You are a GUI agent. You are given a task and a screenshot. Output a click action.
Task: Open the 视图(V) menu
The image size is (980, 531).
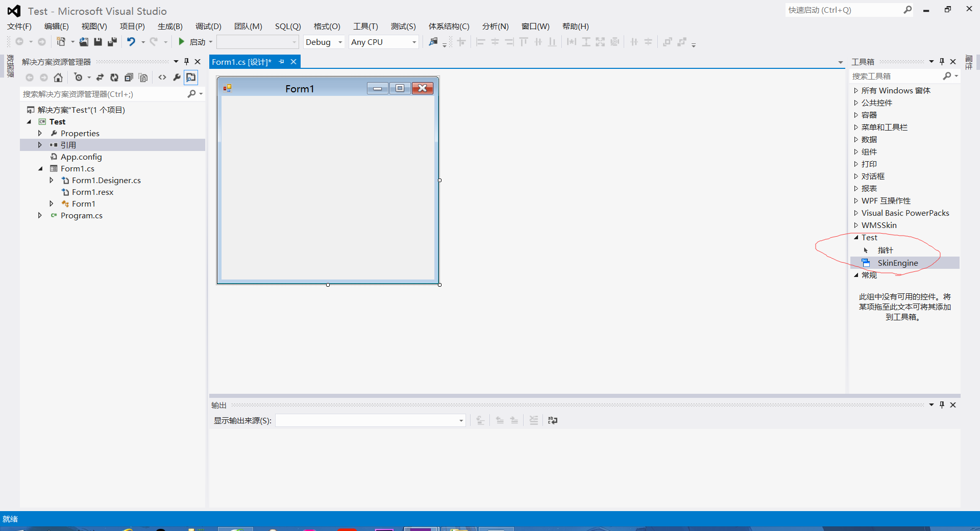94,27
